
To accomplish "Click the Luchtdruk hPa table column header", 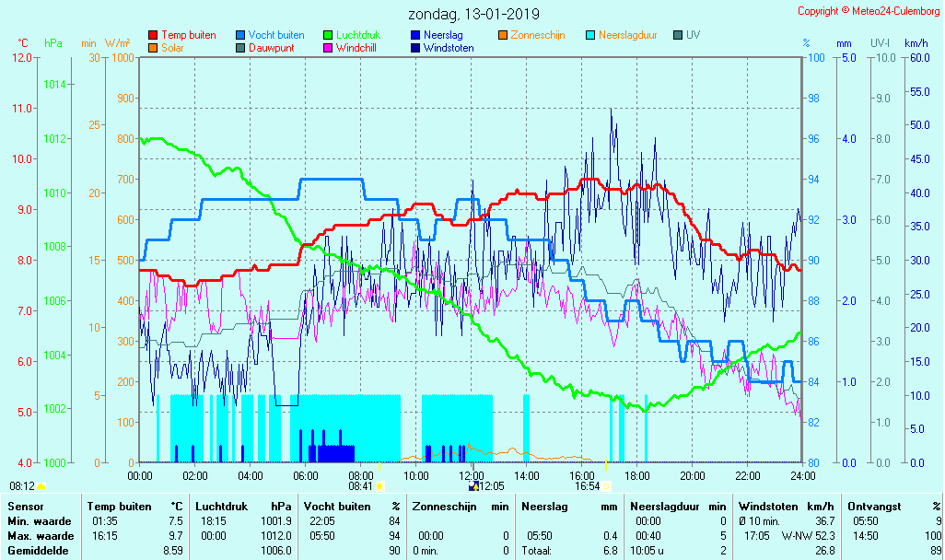I will point(243,507).
